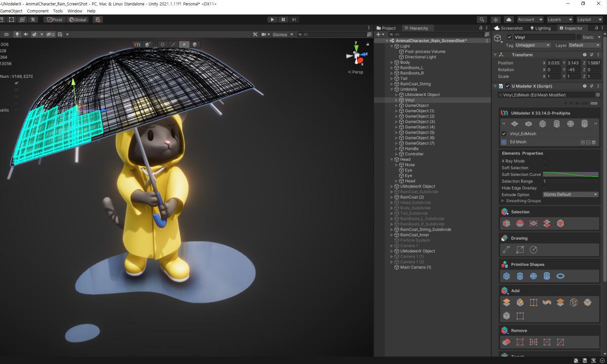
Task: Open the cloud services icon in top toolbar
Action: click(509, 19)
